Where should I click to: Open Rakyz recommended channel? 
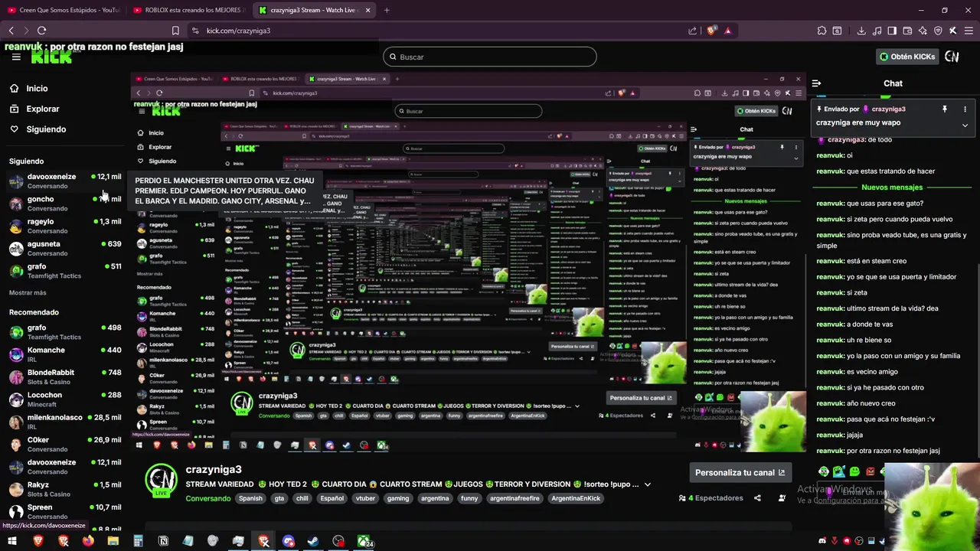[65, 489]
